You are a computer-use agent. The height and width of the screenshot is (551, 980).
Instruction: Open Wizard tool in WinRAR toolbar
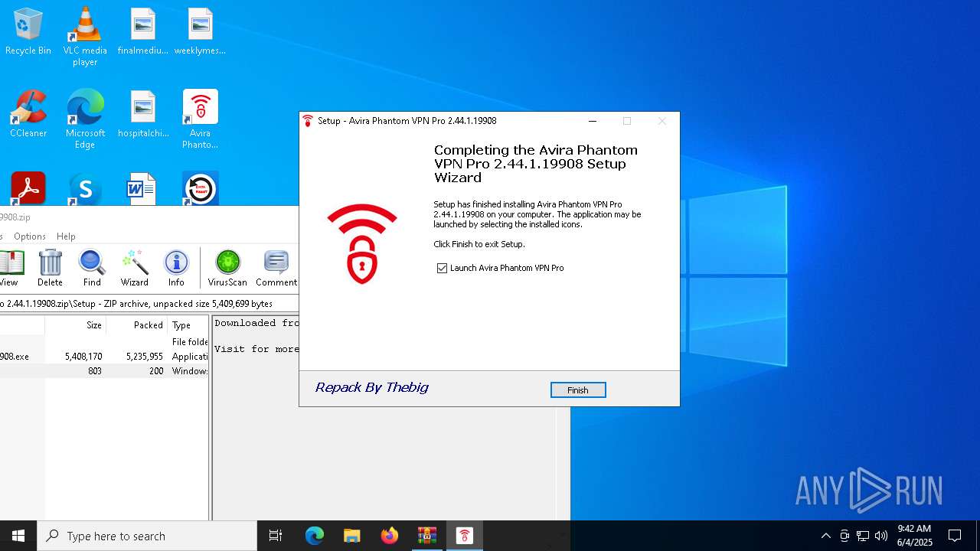pyautogui.click(x=134, y=268)
